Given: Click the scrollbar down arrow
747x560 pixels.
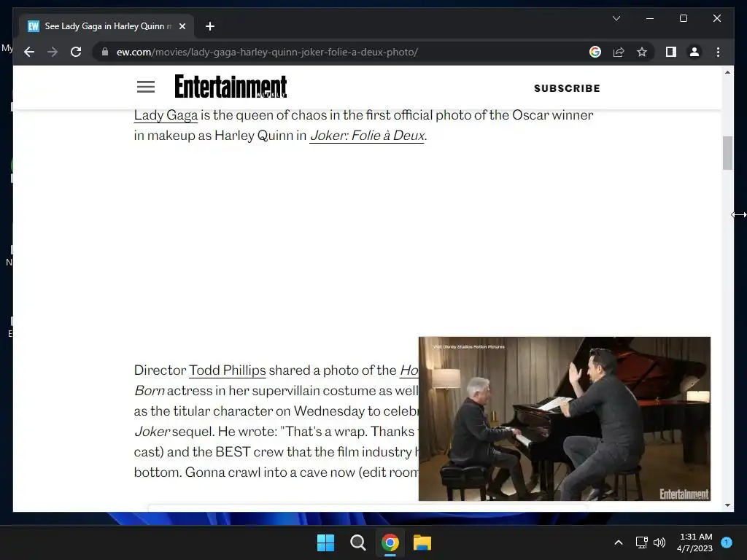Looking at the screenshot, I should pyautogui.click(x=727, y=505).
